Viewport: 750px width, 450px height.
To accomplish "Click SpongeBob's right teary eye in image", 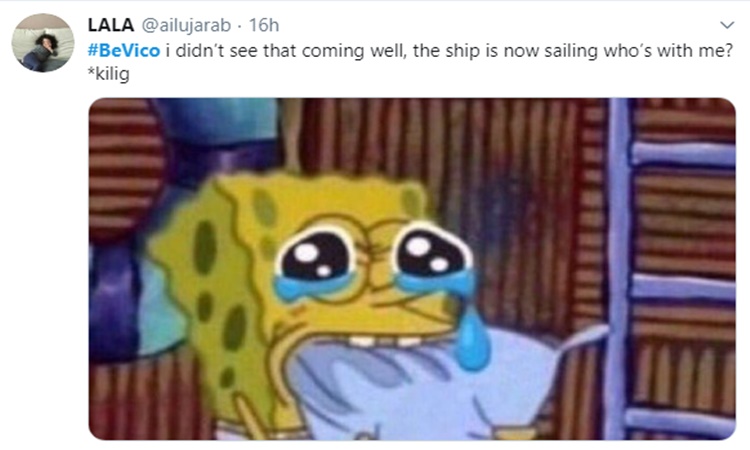I will pyautogui.click(x=433, y=258).
